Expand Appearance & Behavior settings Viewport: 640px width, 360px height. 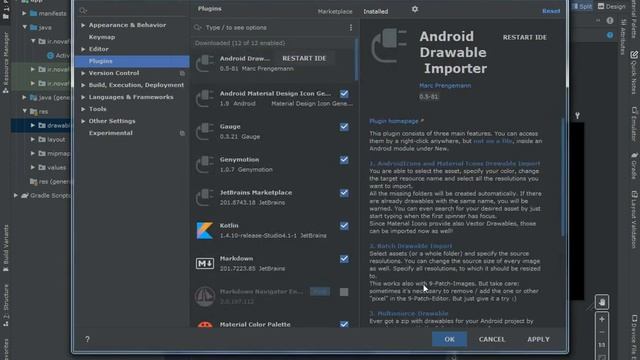point(83,25)
